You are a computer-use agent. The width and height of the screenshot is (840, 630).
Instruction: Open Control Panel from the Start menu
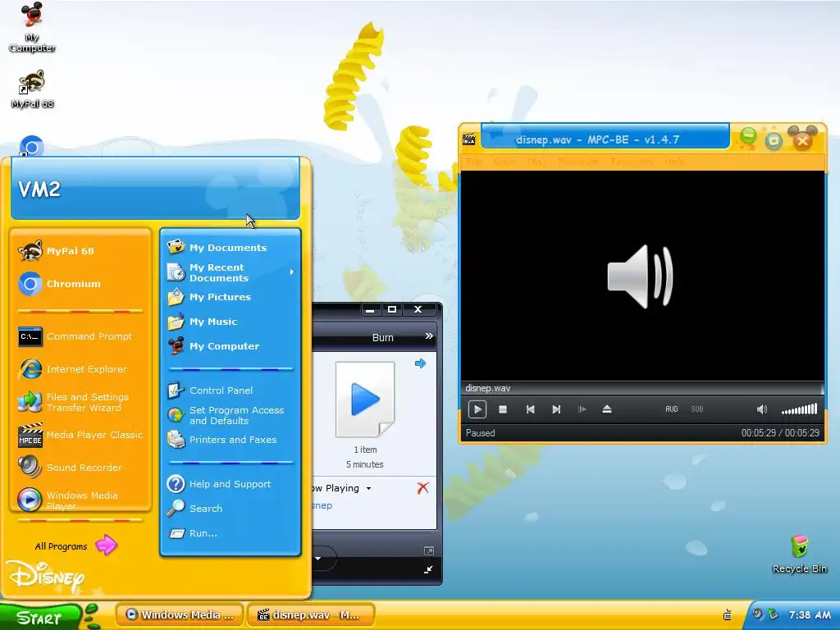231,390
